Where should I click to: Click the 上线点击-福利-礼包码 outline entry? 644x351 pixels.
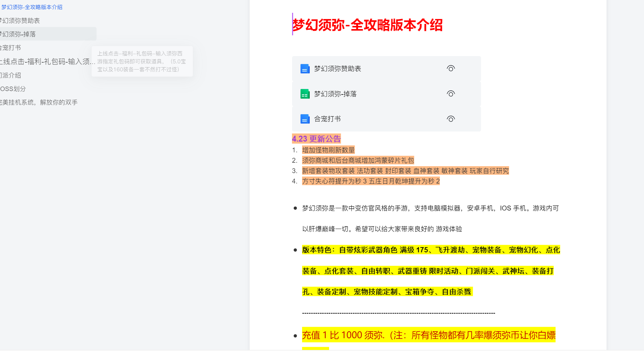tap(47, 62)
